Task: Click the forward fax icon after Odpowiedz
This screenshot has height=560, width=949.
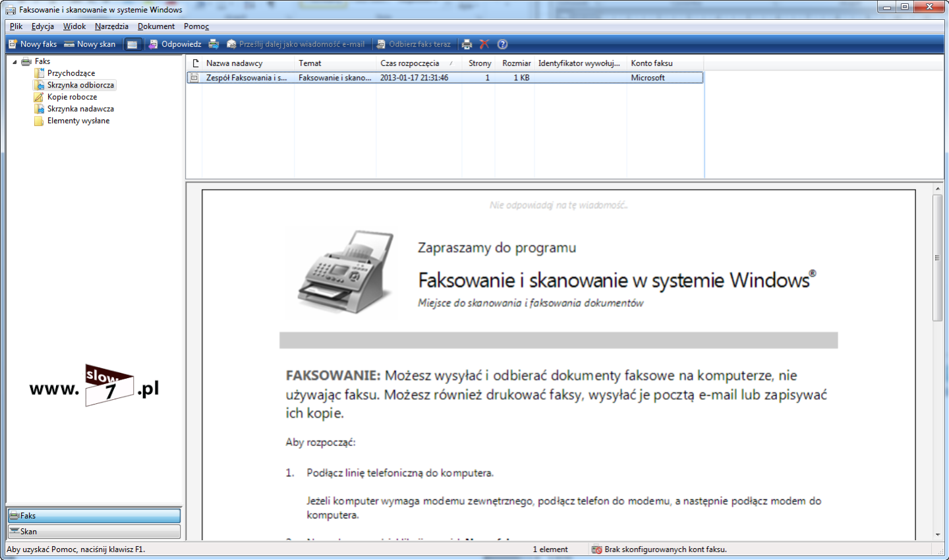Action: coord(214,44)
